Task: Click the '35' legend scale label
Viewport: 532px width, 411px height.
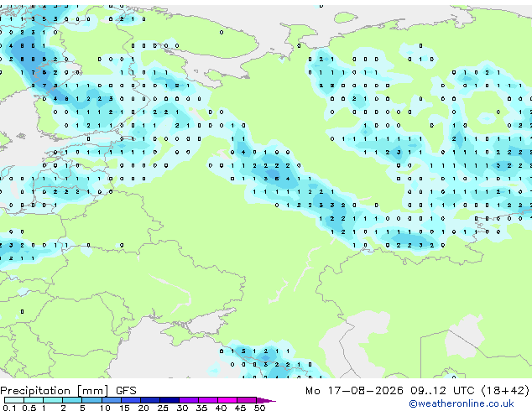Action: click(x=201, y=408)
